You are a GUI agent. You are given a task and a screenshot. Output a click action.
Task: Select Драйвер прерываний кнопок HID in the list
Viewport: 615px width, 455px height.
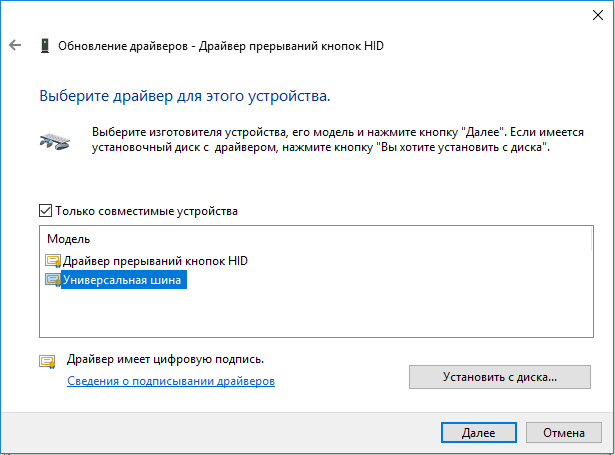pyautogui.click(x=154, y=261)
